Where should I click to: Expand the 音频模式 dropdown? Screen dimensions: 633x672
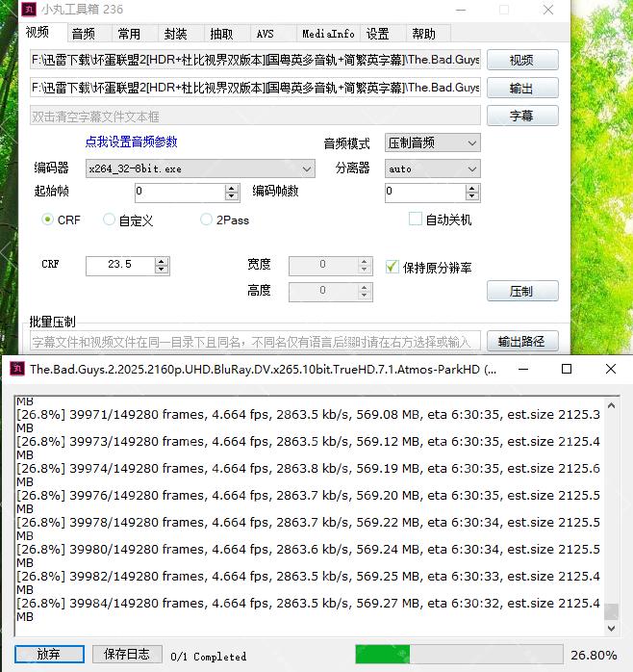click(433, 142)
